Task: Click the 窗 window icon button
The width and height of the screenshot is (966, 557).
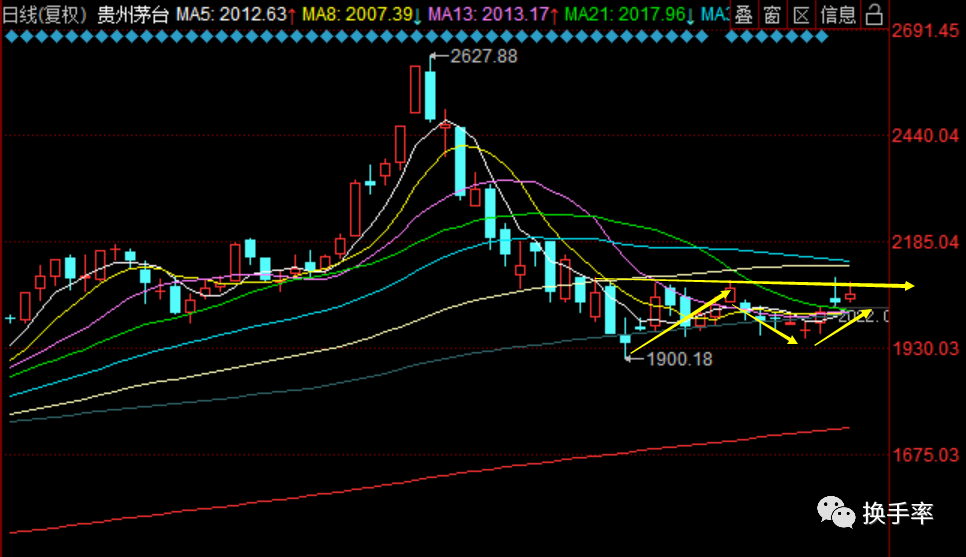Action: point(772,14)
